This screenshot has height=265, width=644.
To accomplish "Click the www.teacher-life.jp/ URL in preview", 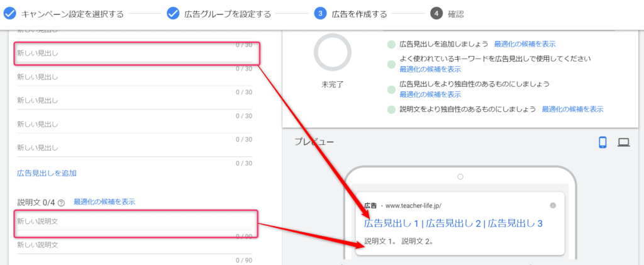I will pos(414,205).
